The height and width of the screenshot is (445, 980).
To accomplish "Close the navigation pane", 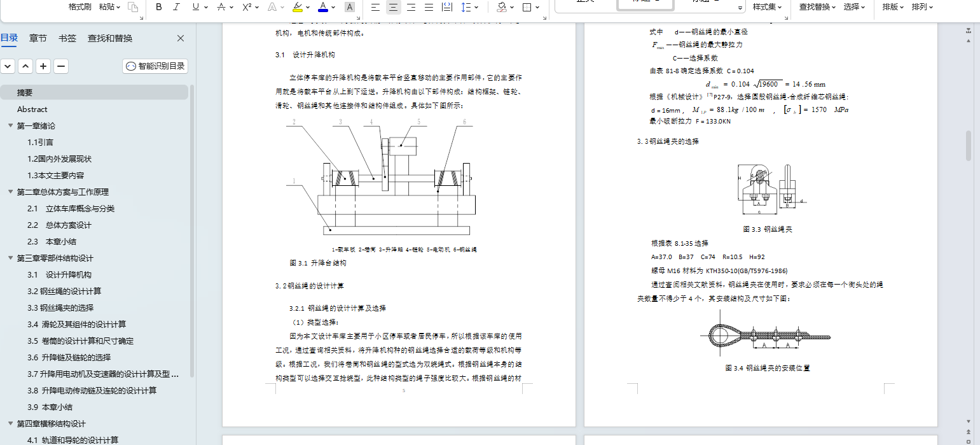I will tap(181, 38).
